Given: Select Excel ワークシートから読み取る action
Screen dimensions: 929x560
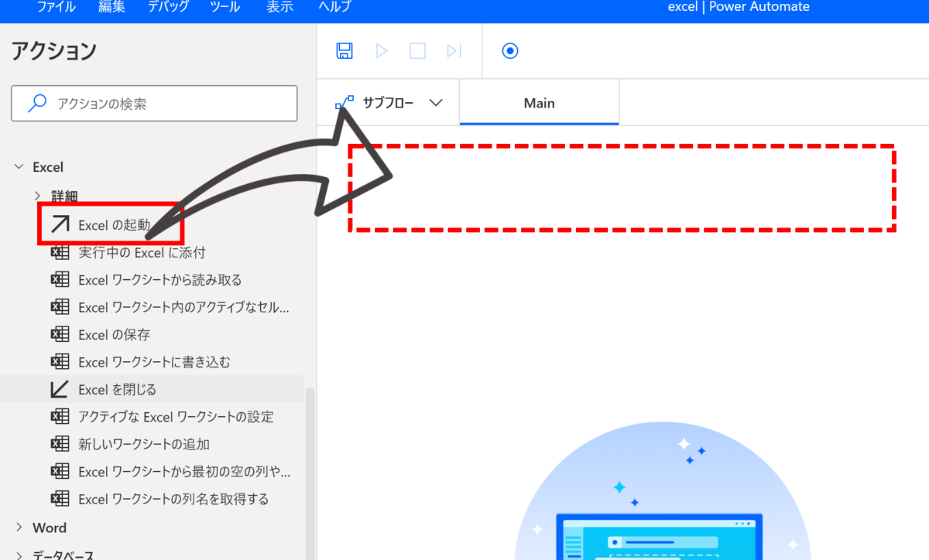Looking at the screenshot, I should (x=159, y=280).
